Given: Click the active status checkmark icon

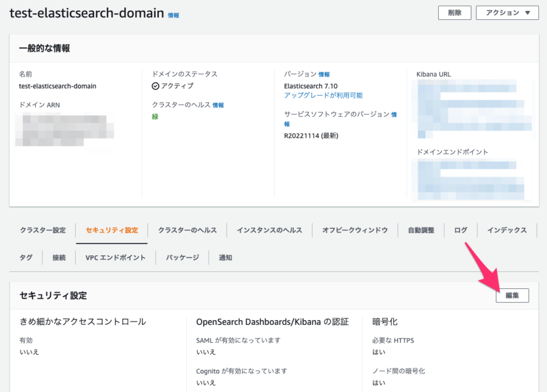Looking at the screenshot, I should click(155, 86).
